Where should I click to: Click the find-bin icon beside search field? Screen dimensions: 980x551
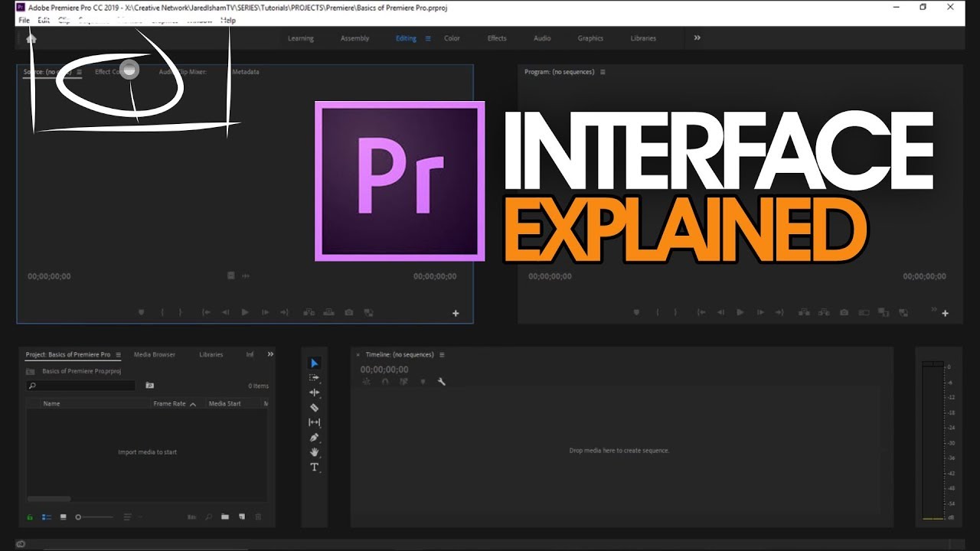tap(150, 386)
